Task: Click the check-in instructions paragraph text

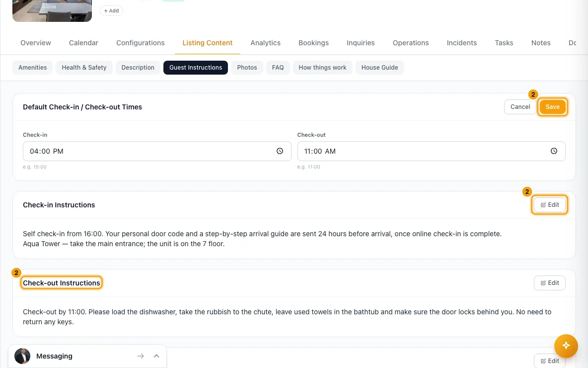Action: pyautogui.click(x=262, y=239)
